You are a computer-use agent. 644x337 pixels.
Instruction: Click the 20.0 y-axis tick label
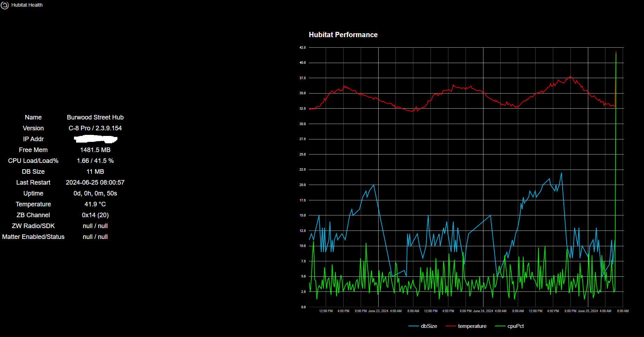click(x=303, y=185)
